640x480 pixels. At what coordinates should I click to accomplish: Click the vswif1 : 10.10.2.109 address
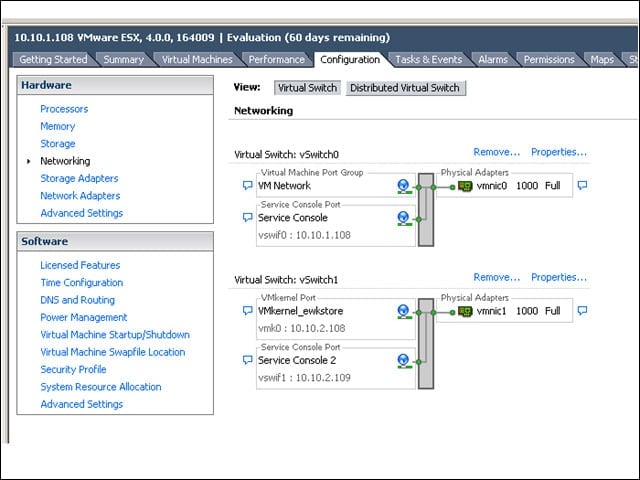304,378
